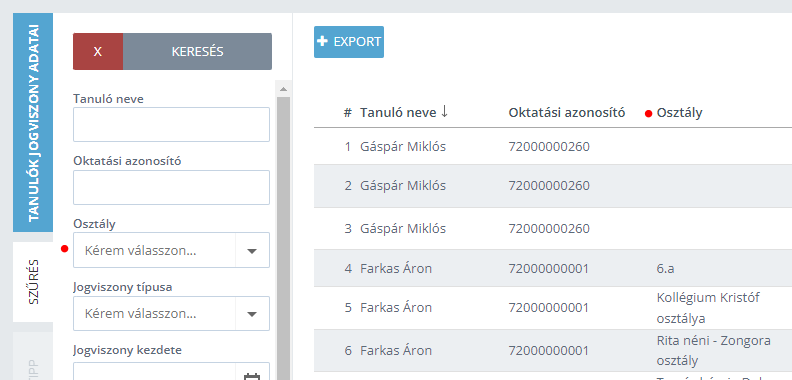Click the 6.a class cell

pos(665,268)
